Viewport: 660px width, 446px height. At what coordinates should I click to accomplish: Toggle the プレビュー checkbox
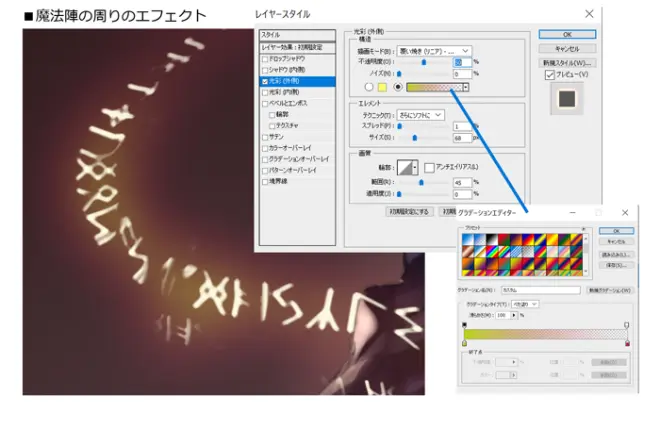(550, 75)
